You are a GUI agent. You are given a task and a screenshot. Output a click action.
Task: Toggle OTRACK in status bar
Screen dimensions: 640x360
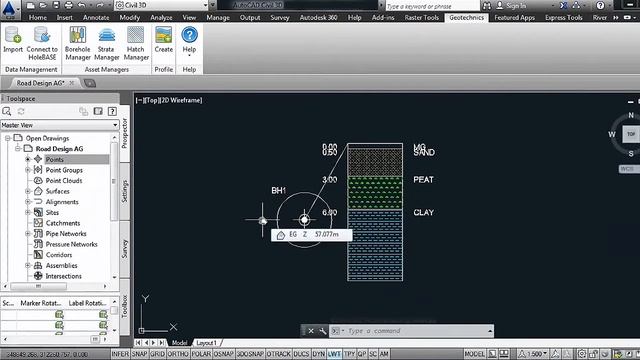(279, 354)
